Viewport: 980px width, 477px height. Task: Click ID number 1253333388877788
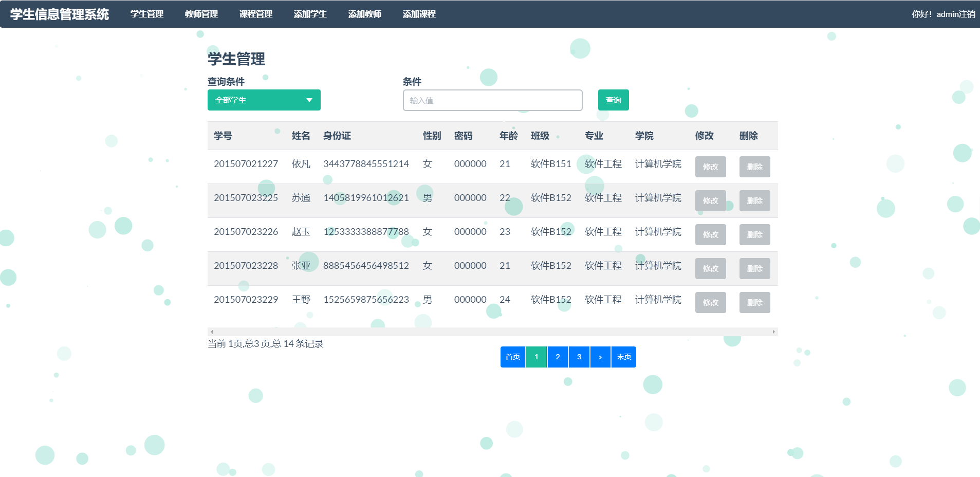point(366,231)
